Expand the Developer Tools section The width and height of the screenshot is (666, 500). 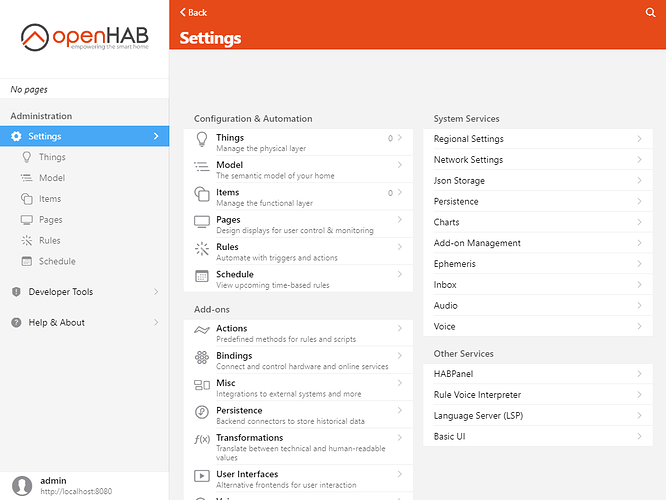(84, 292)
